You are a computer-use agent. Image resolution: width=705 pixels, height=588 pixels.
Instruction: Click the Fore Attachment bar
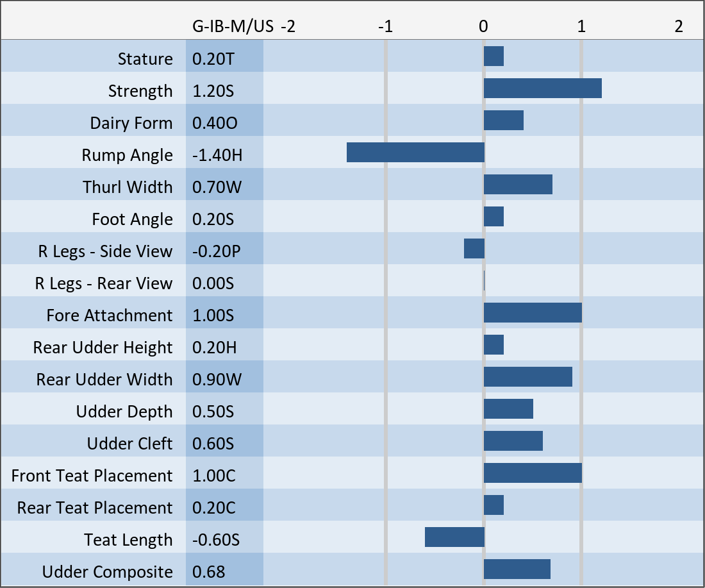[x=533, y=313]
